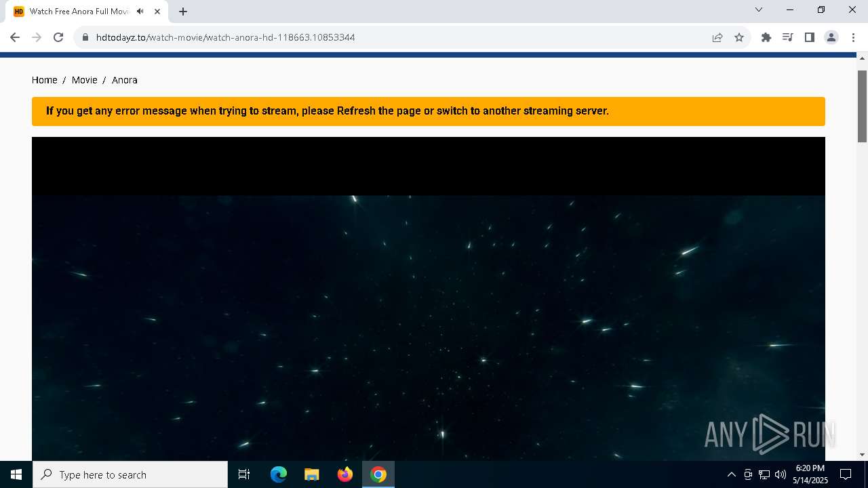
Task: Open the Extensions puzzle menu
Action: [x=766, y=37]
